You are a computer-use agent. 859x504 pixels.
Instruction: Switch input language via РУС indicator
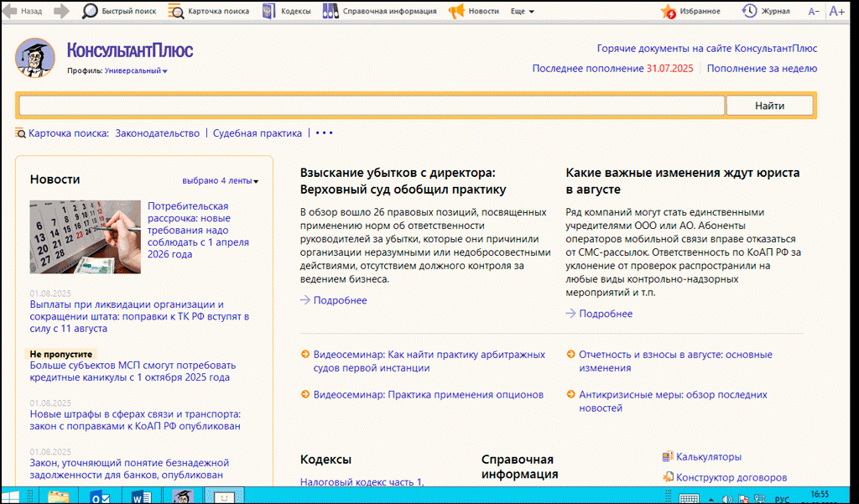tap(782, 500)
